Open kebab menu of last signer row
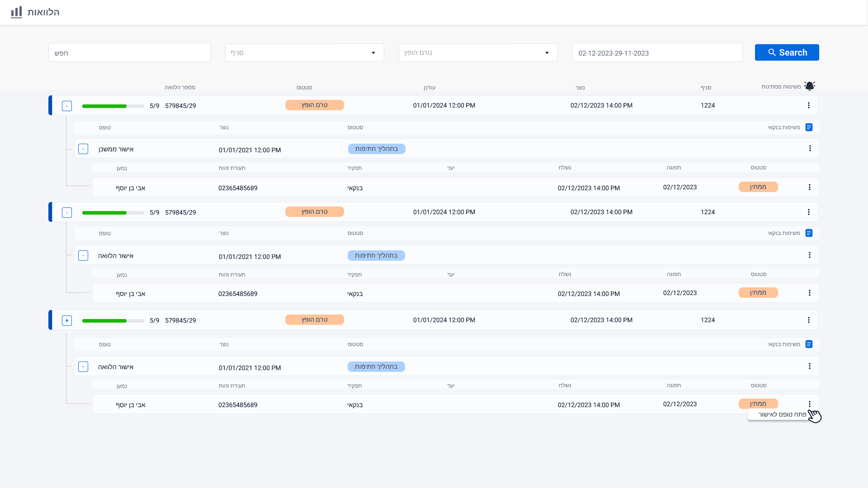This screenshot has width=868, height=488. tap(810, 404)
